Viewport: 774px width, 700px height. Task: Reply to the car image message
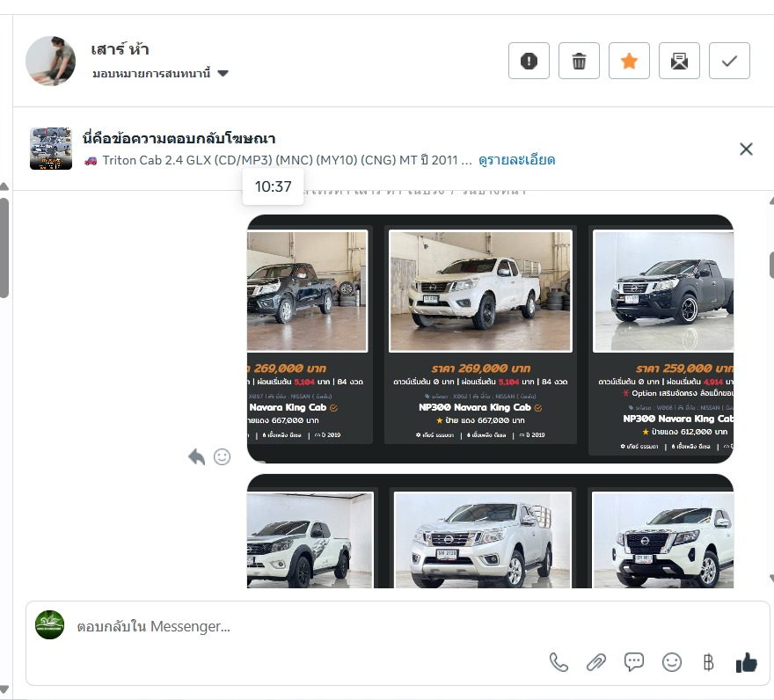tap(196, 456)
